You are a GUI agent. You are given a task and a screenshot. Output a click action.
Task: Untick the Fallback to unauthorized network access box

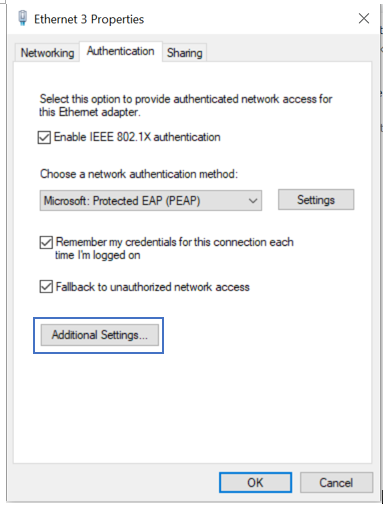[x=46, y=287]
